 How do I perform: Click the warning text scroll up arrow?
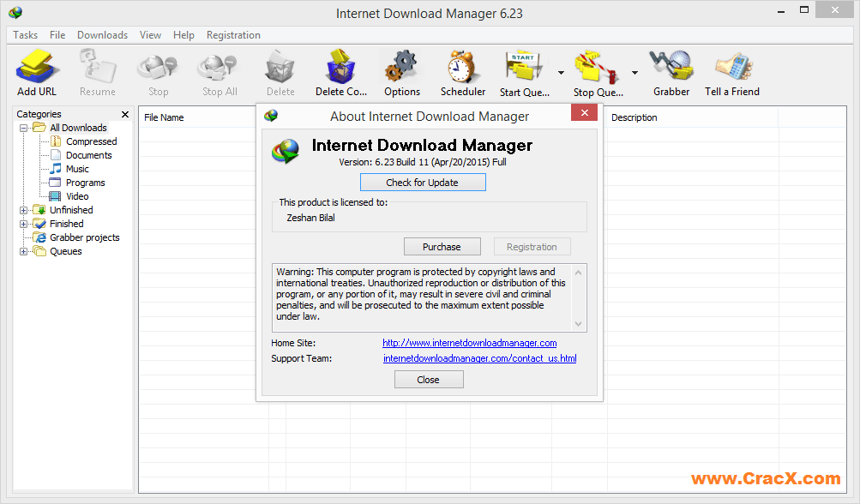point(578,272)
